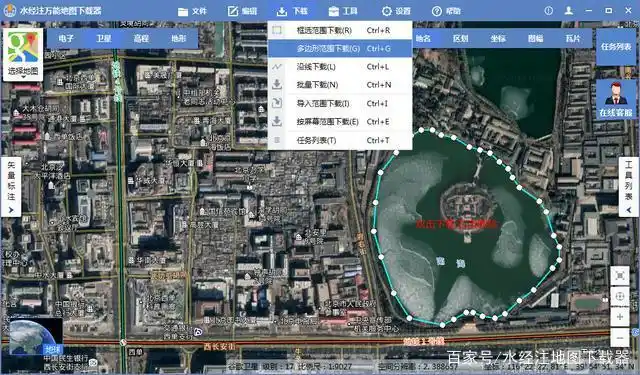Click the briefcase icon beside 工具
Screen dimensions: 640x375
click(333, 11)
